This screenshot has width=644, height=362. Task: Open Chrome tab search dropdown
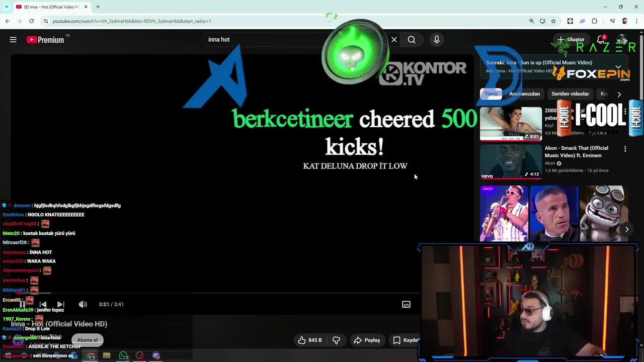click(7, 7)
